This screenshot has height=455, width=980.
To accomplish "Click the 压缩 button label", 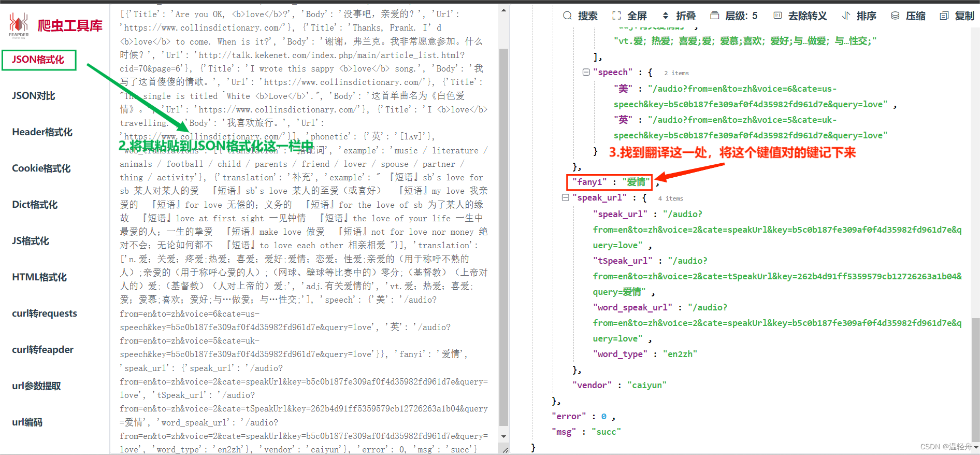I will 916,16.
